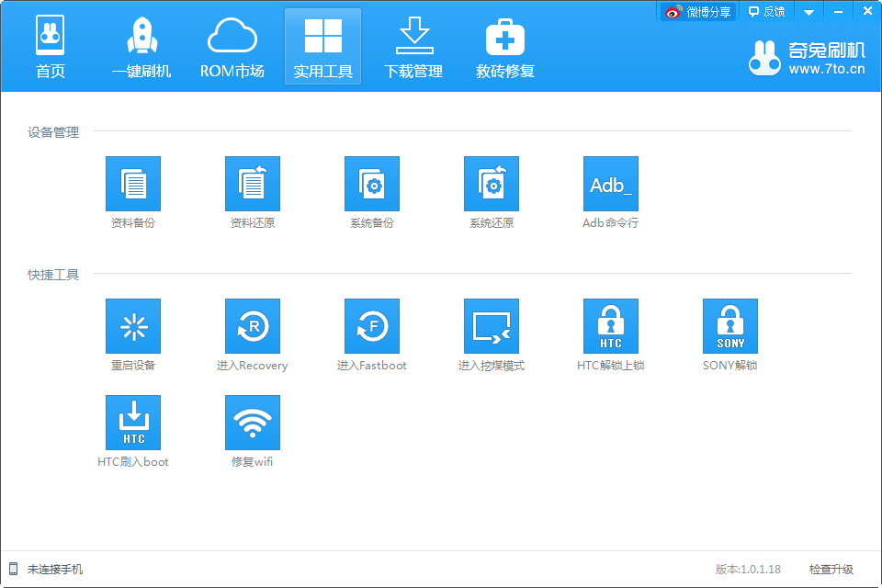
Task: Click the 奇兔刷机 rabbit logo
Action: (764, 59)
